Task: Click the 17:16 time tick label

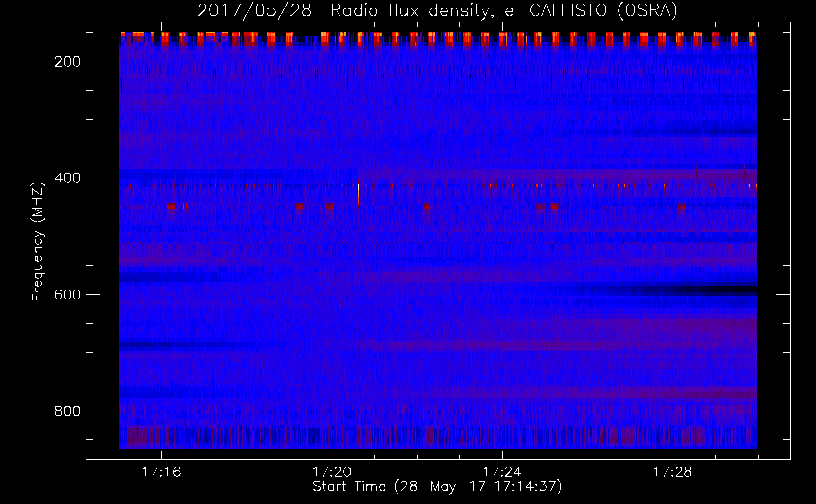Action: click(x=161, y=472)
